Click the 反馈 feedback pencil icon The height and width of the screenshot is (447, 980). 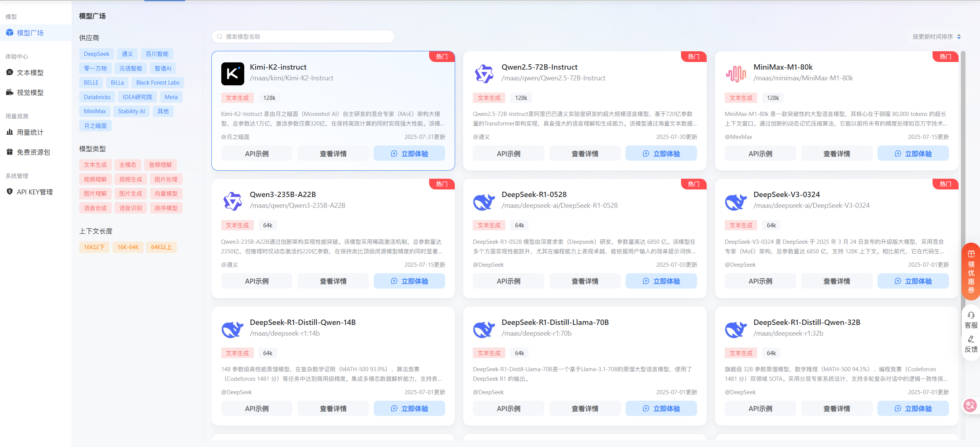coord(971,339)
